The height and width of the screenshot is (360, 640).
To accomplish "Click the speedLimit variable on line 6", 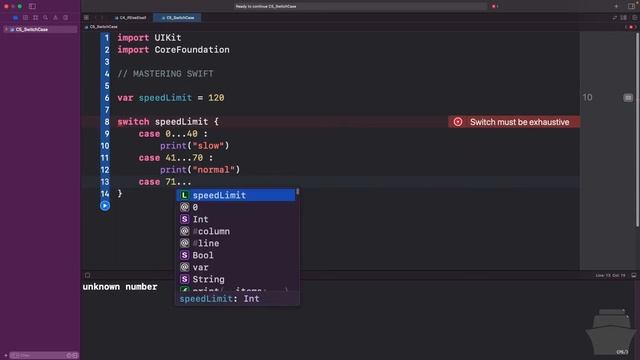I will [x=165, y=98].
